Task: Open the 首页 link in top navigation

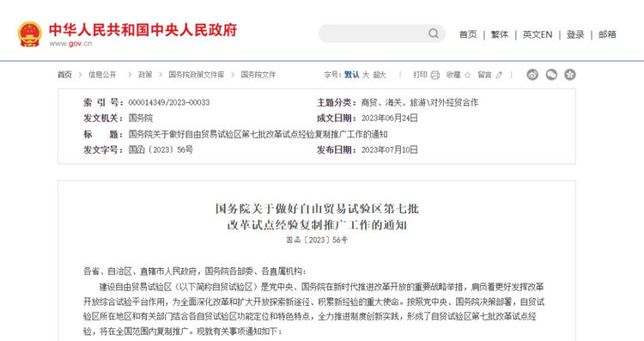Action: [468, 34]
